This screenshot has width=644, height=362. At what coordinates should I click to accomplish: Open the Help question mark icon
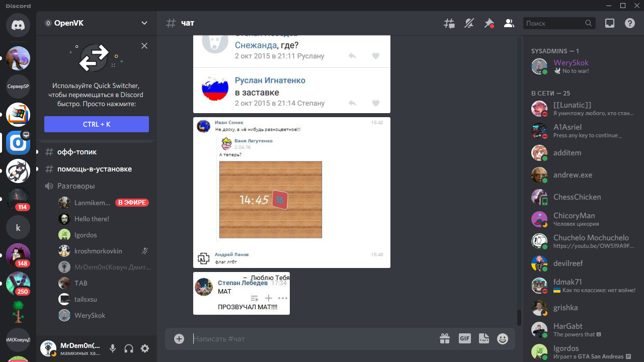click(629, 23)
